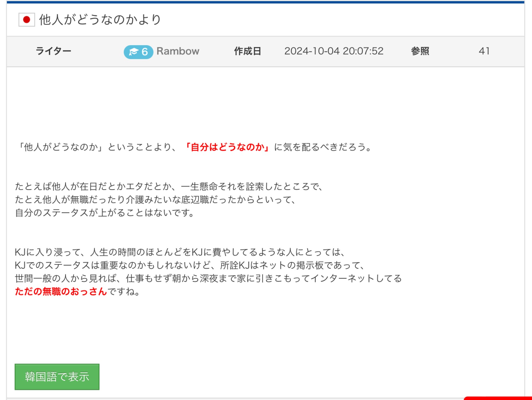Click the 参照 views label
Viewport: 532px width, 400px height.
[x=420, y=51]
